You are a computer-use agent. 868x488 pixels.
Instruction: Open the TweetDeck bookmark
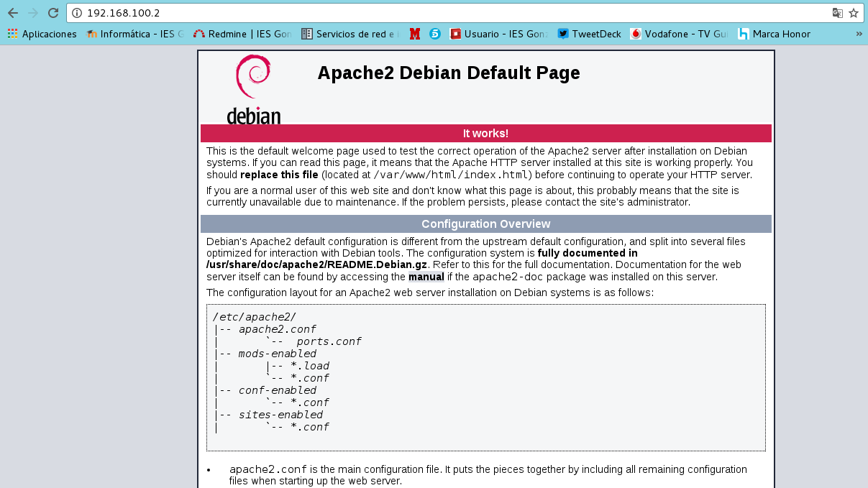click(589, 34)
